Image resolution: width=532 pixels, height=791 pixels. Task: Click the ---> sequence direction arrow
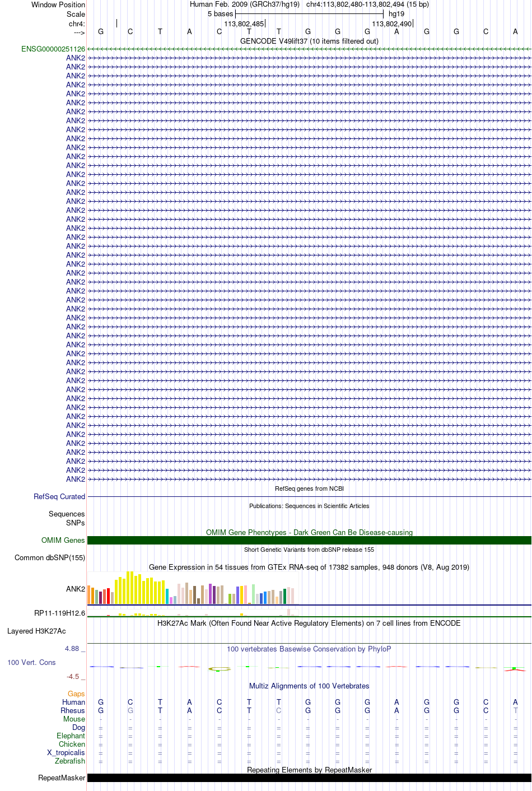(x=79, y=32)
